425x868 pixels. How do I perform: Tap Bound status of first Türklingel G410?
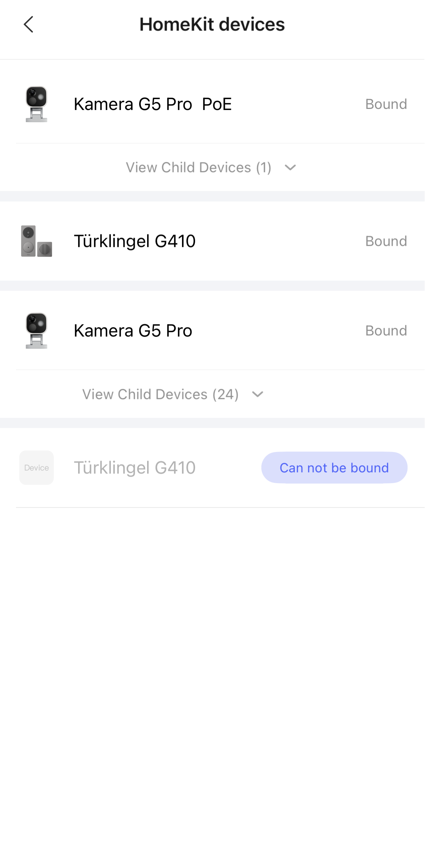[x=386, y=241]
